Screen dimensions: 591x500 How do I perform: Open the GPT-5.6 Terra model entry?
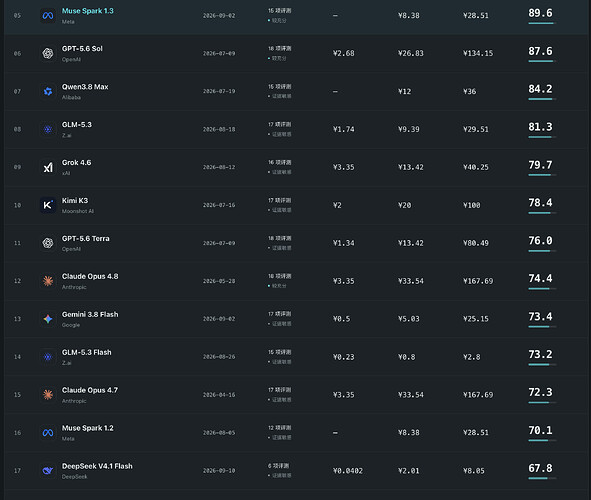tap(86, 239)
